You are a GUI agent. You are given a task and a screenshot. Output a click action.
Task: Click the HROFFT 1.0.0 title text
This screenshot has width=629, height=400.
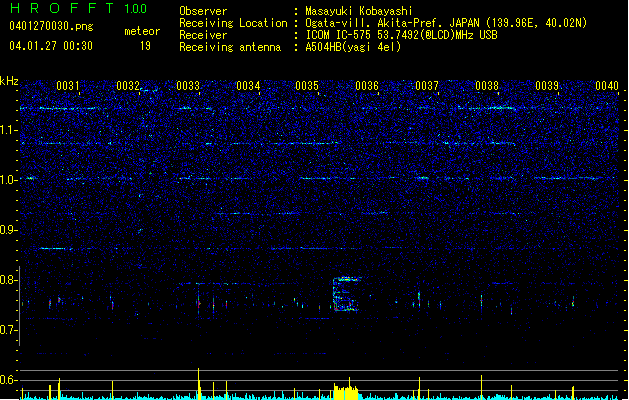coord(78,8)
